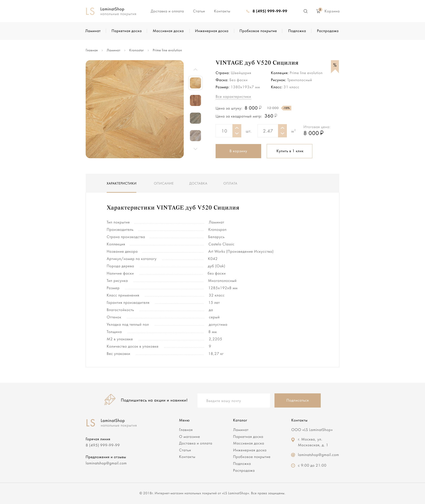Click the email field Введите вашу почту
Screen dimensions: 425x504
tap(233, 400)
